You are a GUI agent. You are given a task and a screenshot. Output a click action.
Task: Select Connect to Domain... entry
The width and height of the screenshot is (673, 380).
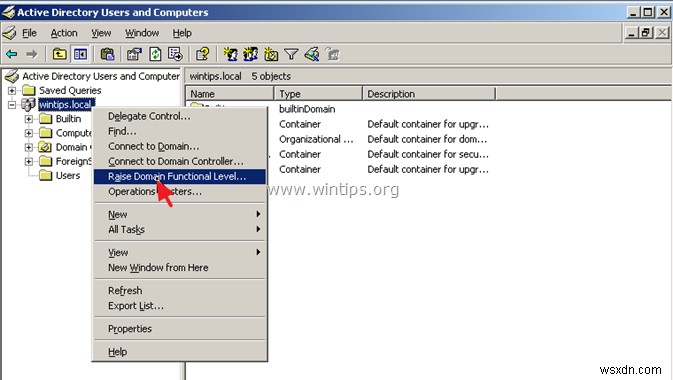coord(180,146)
